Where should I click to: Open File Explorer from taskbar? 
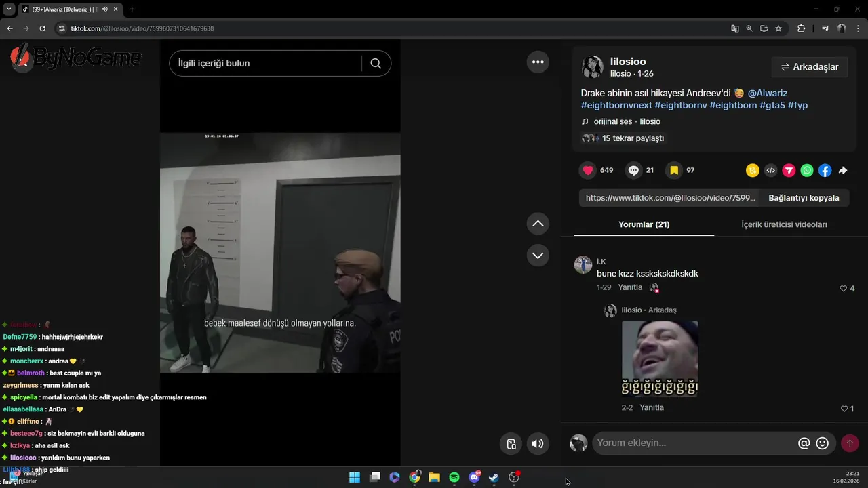pos(434,477)
